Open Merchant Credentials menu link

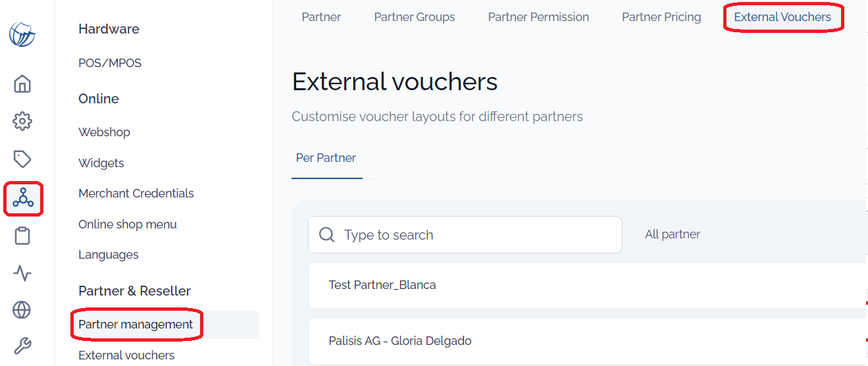(x=136, y=194)
